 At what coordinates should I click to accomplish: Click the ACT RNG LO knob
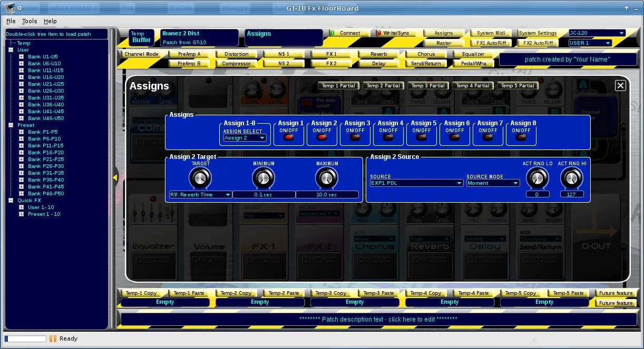[x=537, y=178]
